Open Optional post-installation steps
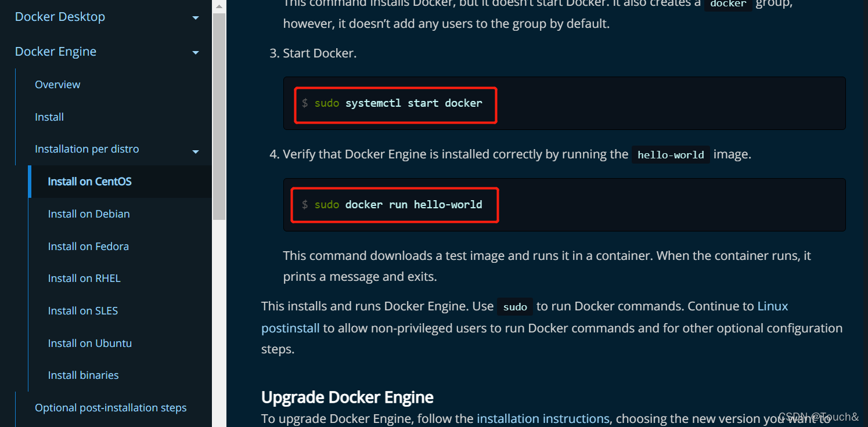Image resolution: width=868 pixels, height=427 pixels. pyautogui.click(x=111, y=408)
